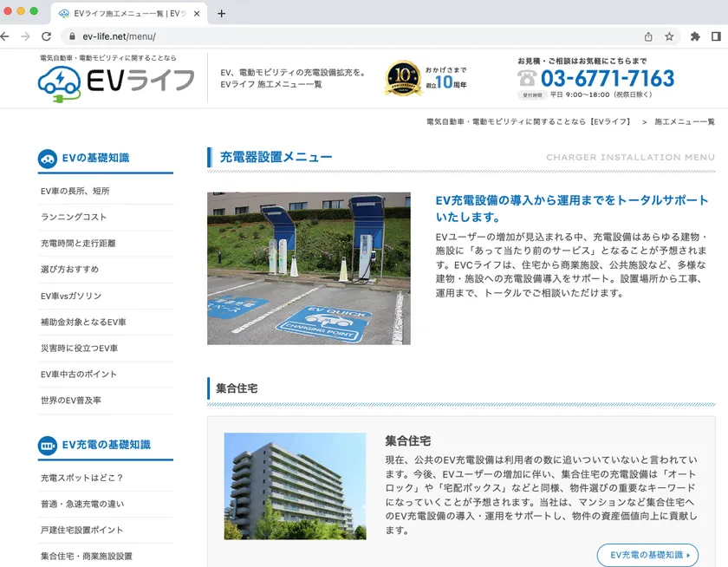Click the EV charging station photo
Screen dimensions: 728x567
pyautogui.click(x=309, y=268)
